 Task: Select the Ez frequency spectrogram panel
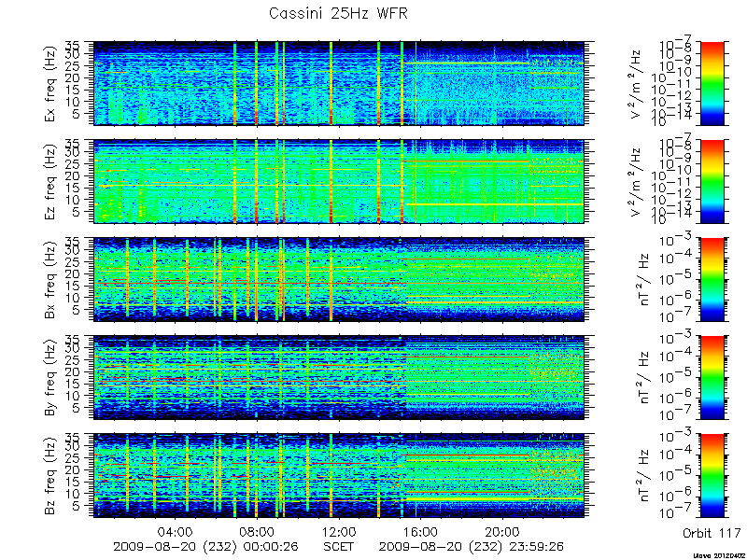click(x=339, y=181)
